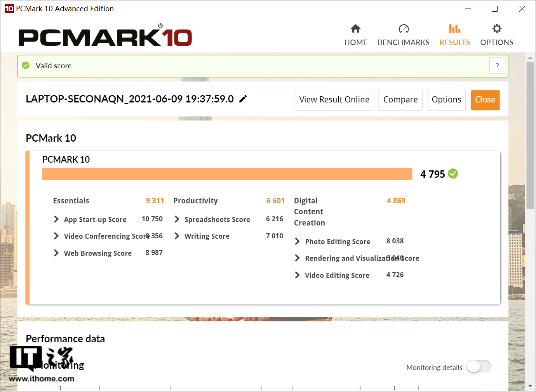Screen dimensions: 536x392
Task: Click green checkmark beside score 4 795
Action: pyautogui.click(x=453, y=174)
